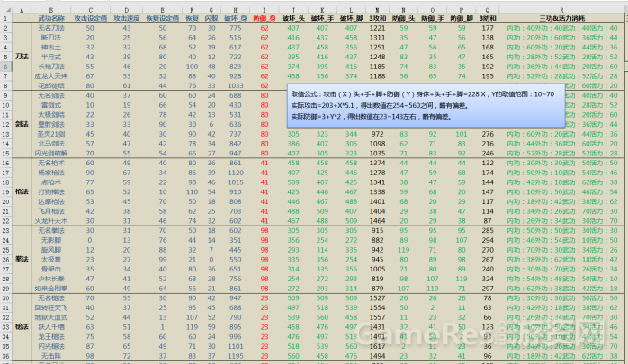628x364 pixels.
Task: Select row 16 header
Action: (x=6, y=163)
